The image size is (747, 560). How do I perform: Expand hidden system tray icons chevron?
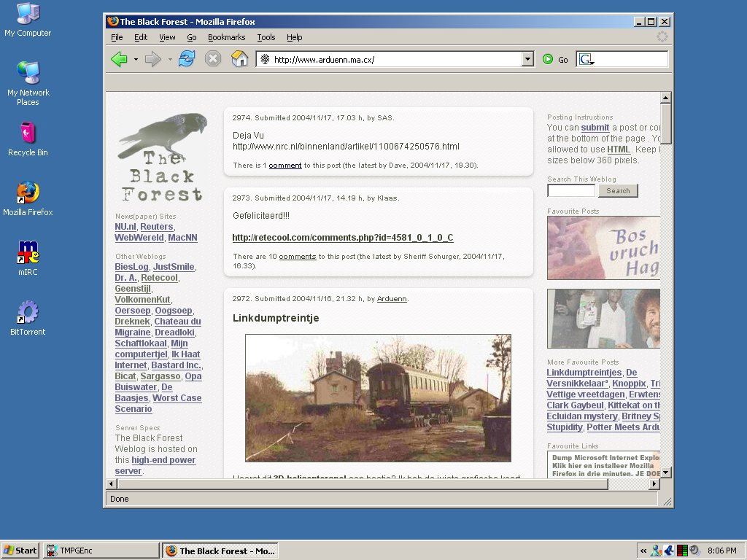pyautogui.click(x=643, y=551)
